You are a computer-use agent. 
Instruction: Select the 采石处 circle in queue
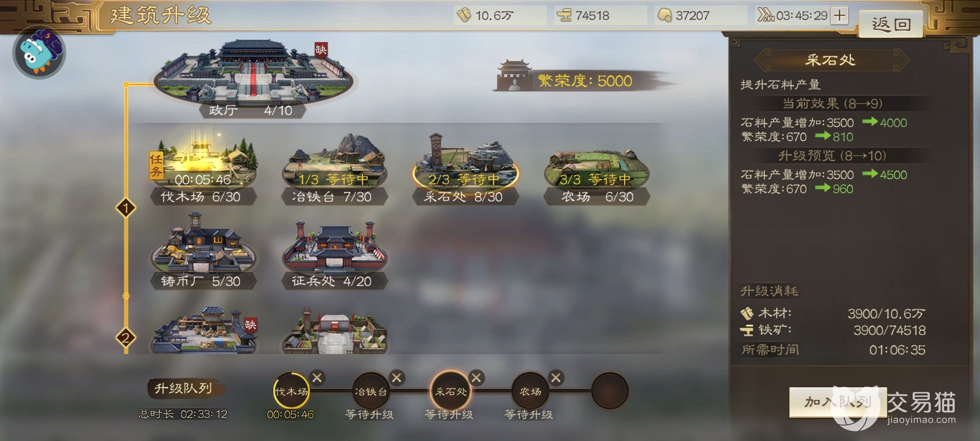[x=451, y=391]
